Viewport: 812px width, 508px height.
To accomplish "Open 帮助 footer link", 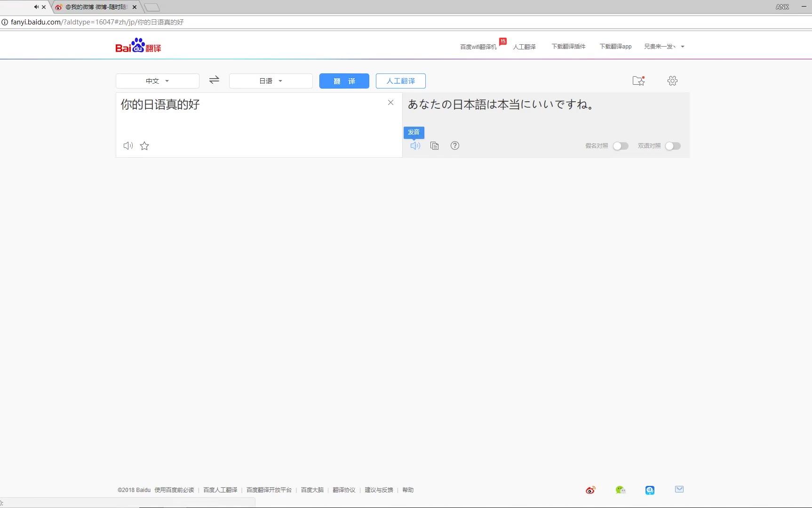I will [x=408, y=490].
